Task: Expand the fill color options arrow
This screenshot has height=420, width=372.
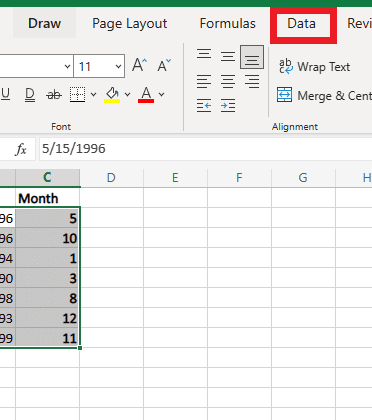Action: tap(128, 95)
